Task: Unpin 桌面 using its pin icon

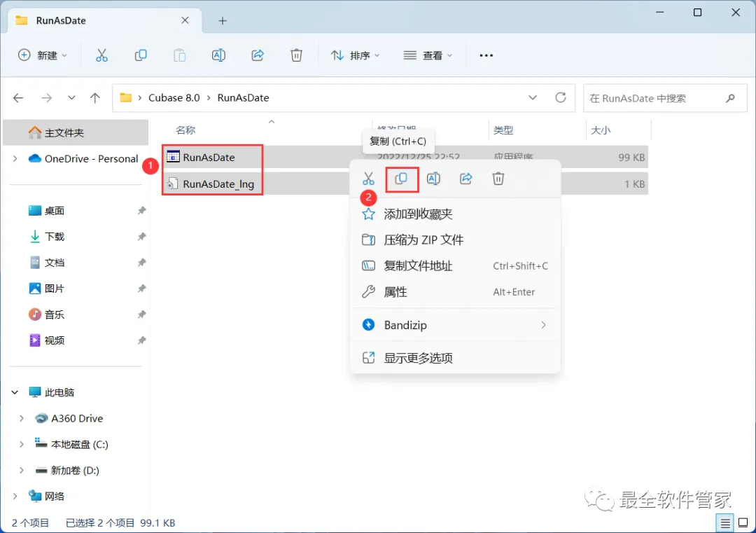Action: click(x=141, y=211)
